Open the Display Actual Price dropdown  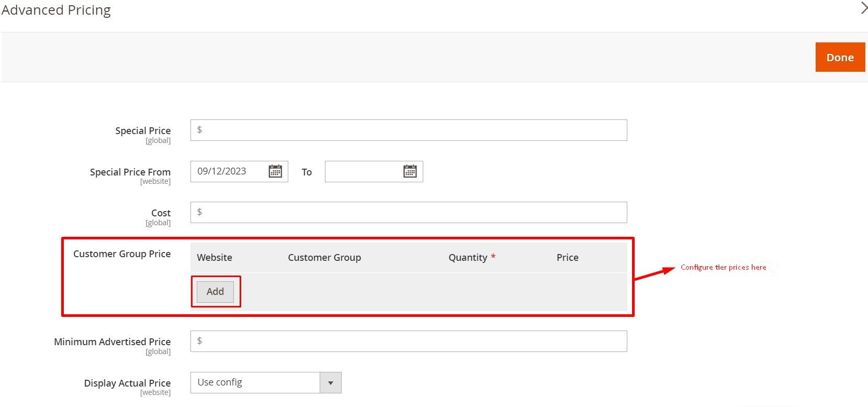[266, 382]
